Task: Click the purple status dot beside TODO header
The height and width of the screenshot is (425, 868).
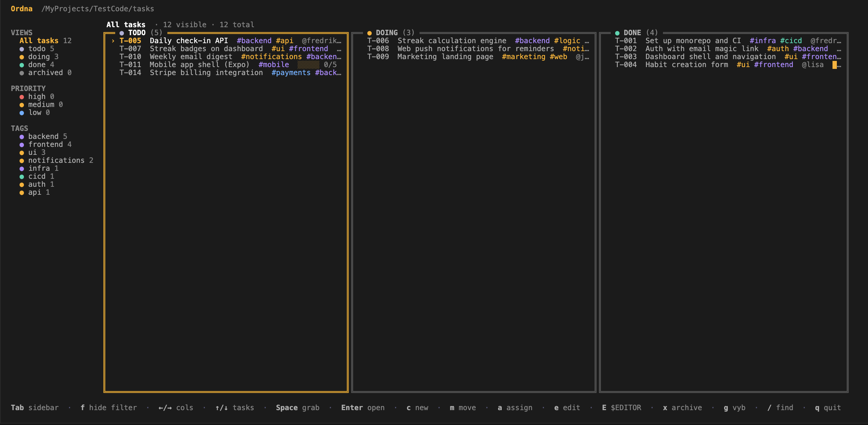Action: pyautogui.click(x=122, y=32)
